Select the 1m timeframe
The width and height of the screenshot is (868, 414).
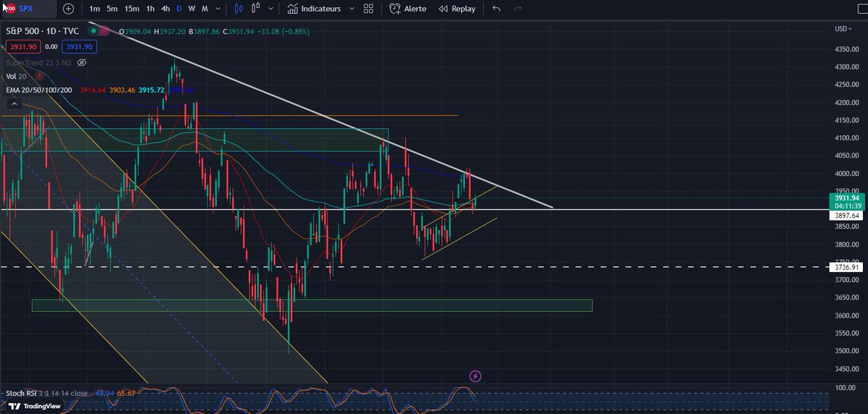tap(95, 9)
